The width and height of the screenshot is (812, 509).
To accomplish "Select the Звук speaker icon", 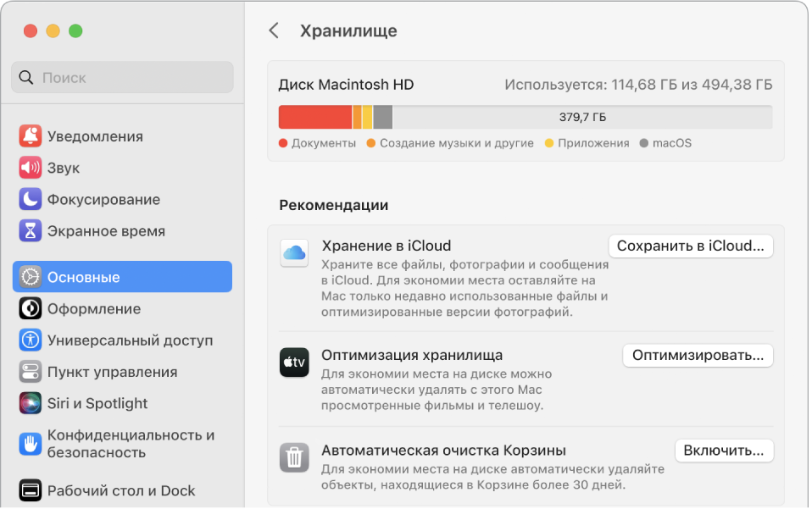I will [29, 167].
